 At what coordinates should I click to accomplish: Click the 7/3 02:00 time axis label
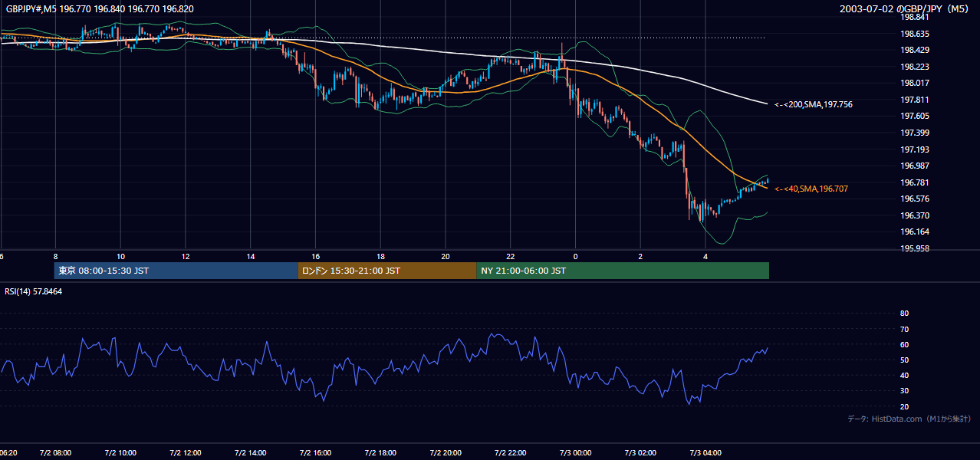[x=640, y=453]
